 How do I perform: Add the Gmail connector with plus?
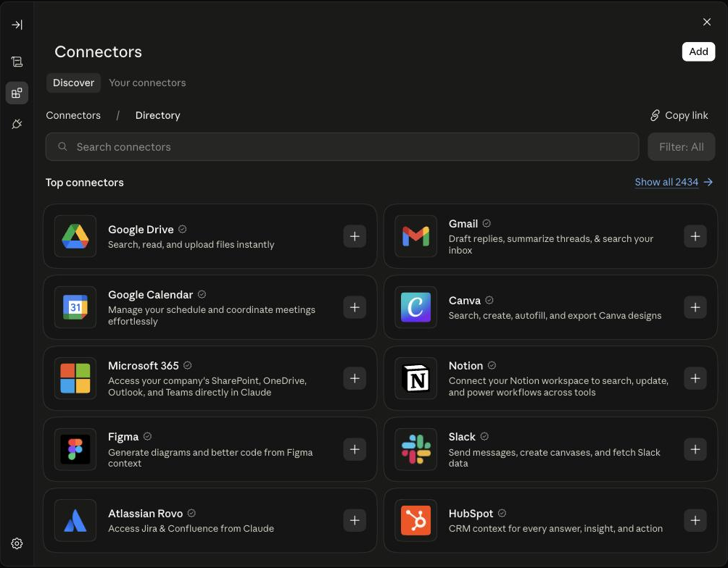pyautogui.click(x=695, y=236)
